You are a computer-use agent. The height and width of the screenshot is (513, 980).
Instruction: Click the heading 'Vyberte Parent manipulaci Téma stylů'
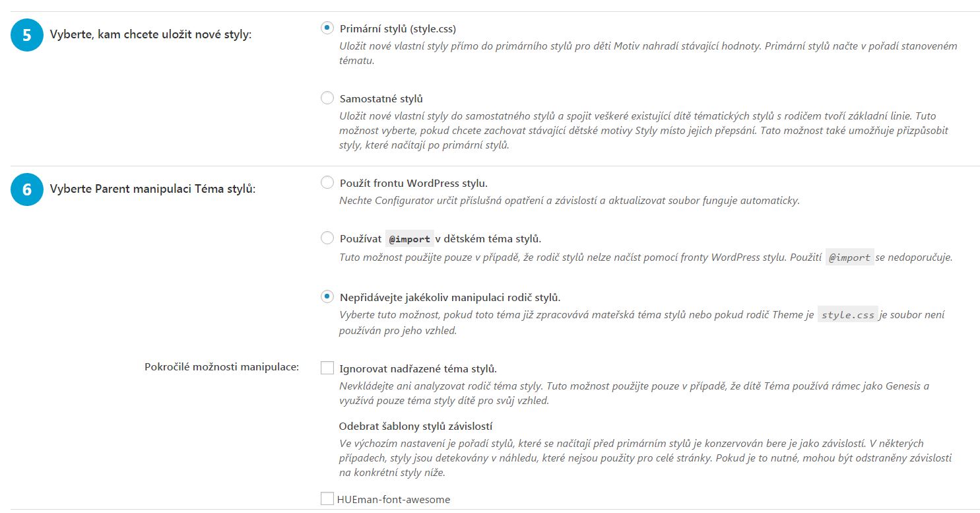point(152,189)
